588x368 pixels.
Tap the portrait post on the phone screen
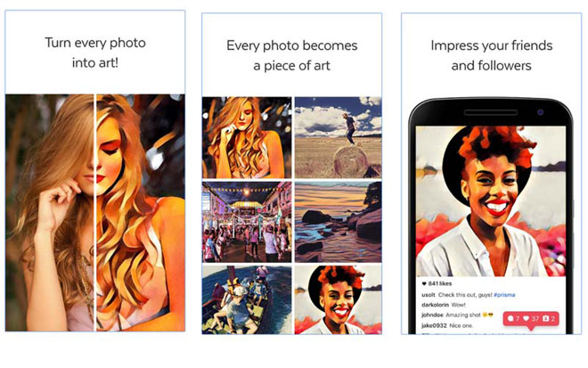click(x=491, y=201)
